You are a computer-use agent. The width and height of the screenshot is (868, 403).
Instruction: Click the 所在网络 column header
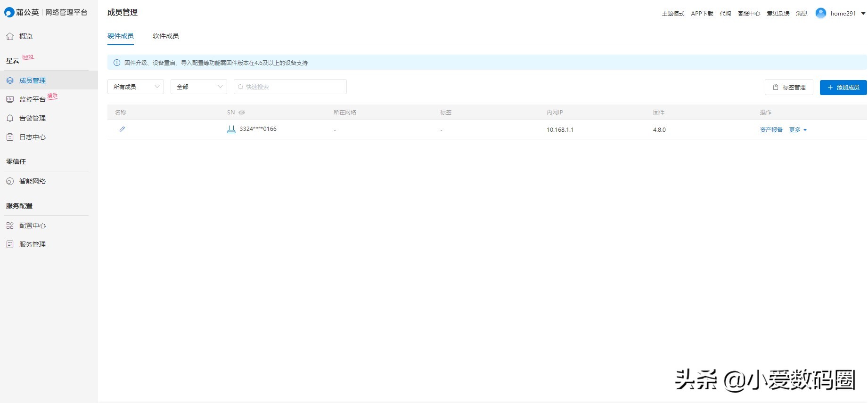click(x=345, y=113)
